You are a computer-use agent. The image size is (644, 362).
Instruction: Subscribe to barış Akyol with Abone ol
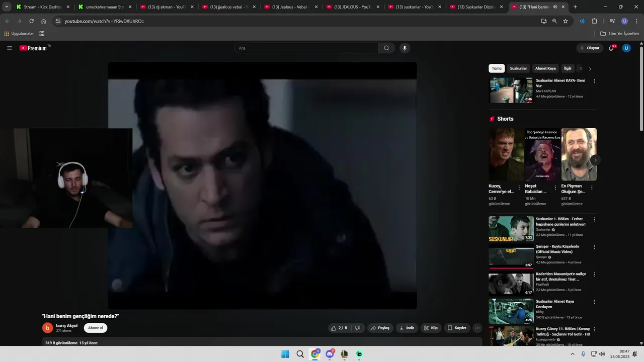(x=96, y=328)
